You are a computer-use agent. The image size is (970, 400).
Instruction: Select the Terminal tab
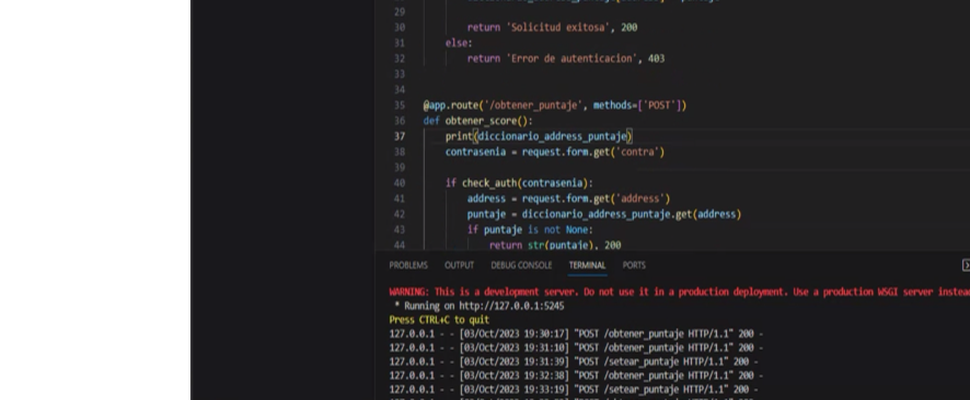[587, 265]
